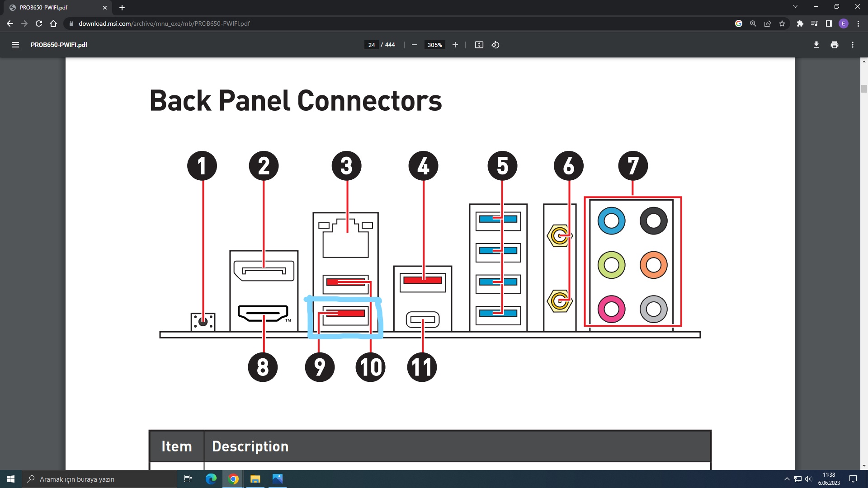Show hidden system tray icons
This screenshot has width=868, height=488.
tap(787, 479)
